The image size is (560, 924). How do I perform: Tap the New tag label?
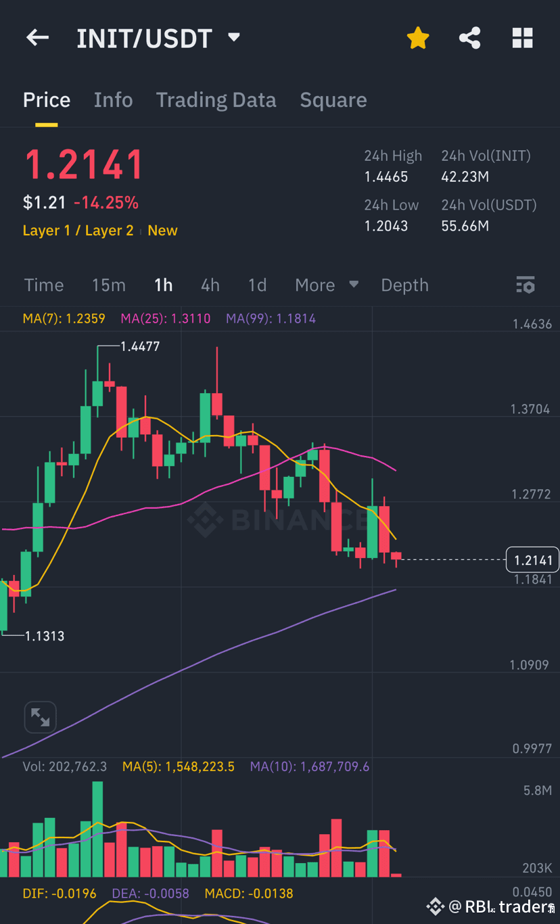[162, 231]
